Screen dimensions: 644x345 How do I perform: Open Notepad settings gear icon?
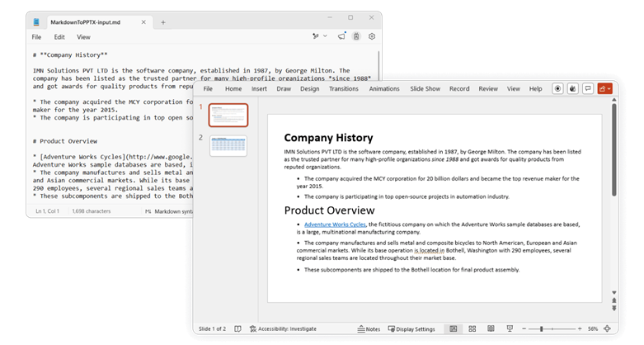372,36
